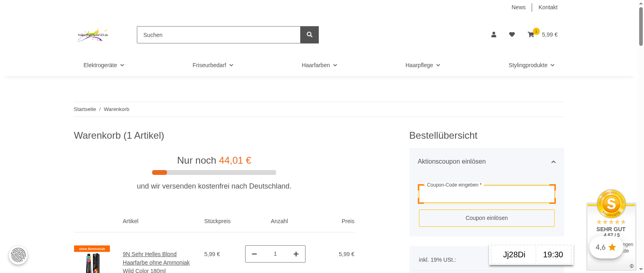Image resolution: width=644 pixels, height=273 pixels.
Task: Click the product thumbnail ohne Ammoniak
Action: click(x=92, y=259)
